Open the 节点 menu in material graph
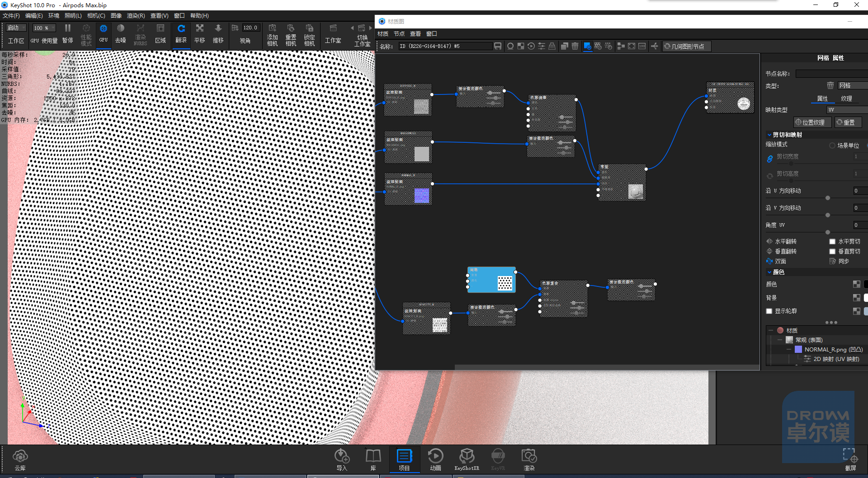The height and width of the screenshot is (478, 868). click(x=399, y=34)
